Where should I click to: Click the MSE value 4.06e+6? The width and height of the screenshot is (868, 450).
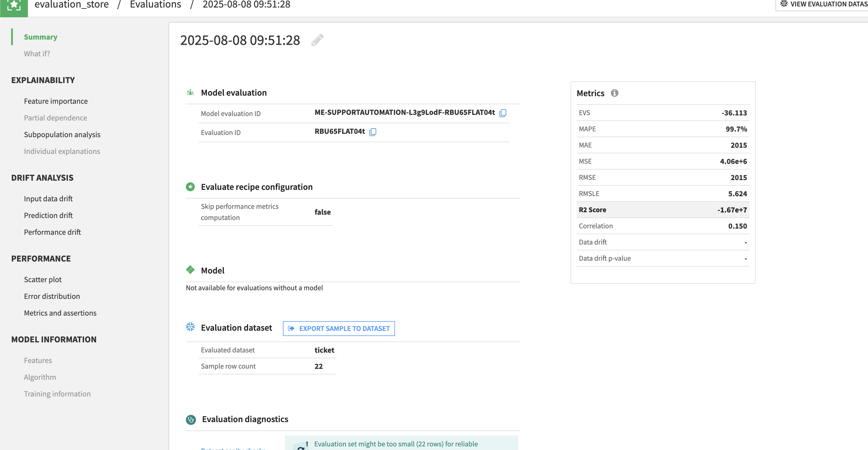[x=733, y=161]
